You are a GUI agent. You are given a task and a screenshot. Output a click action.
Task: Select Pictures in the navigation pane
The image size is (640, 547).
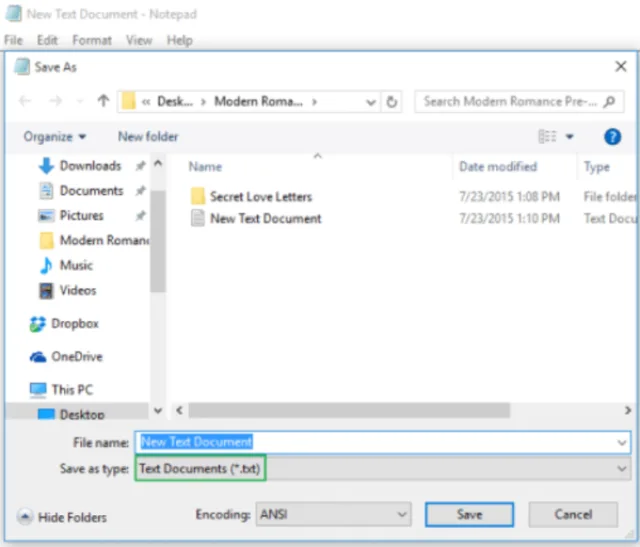pyautogui.click(x=82, y=216)
